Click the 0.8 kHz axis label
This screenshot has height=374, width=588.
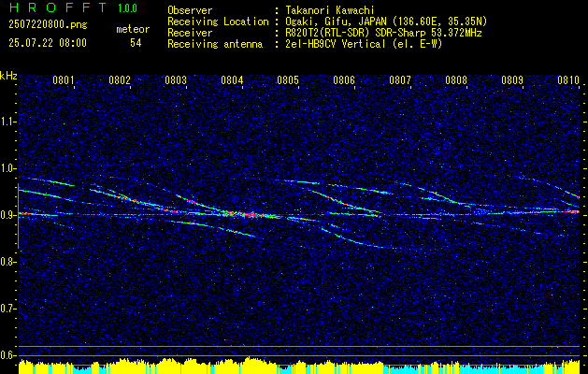(7, 262)
